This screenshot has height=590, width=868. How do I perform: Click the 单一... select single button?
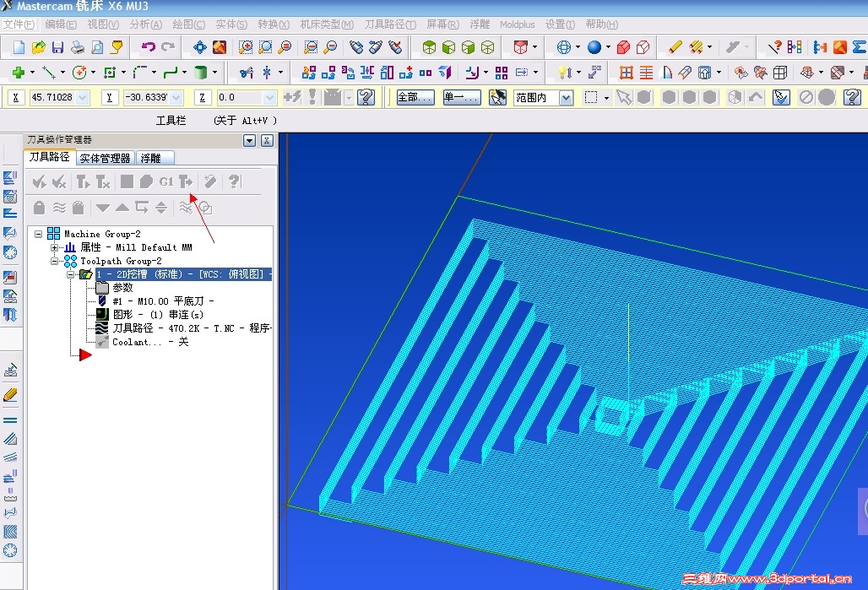click(x=462, y=98)
